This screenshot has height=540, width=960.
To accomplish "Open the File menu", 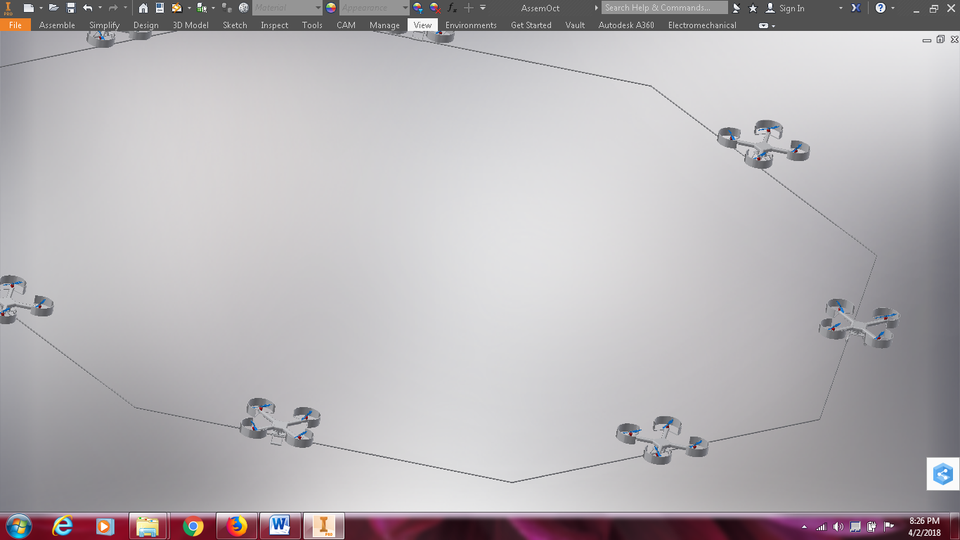I will (x=15, y=25).
